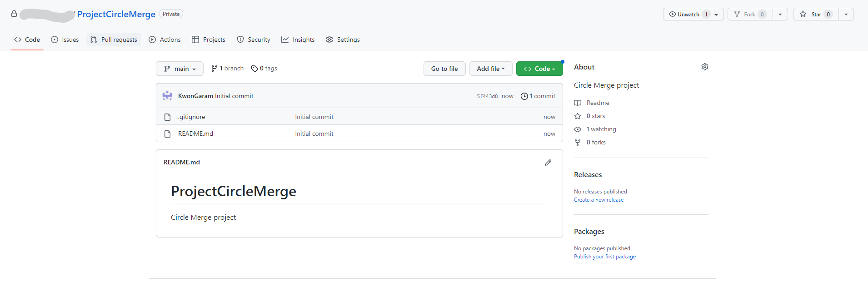This screenshot has height=287, width=868.
Task: Open the Releases heading link
Action: pos(588,174)
